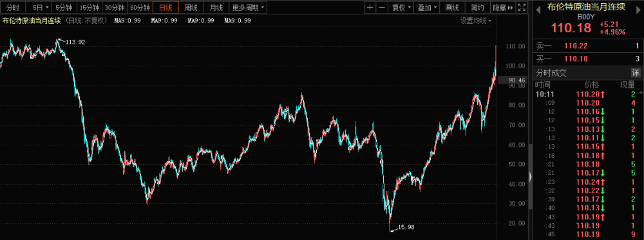
Task: Click the 分时成交 section header
Action: (551, 73)
